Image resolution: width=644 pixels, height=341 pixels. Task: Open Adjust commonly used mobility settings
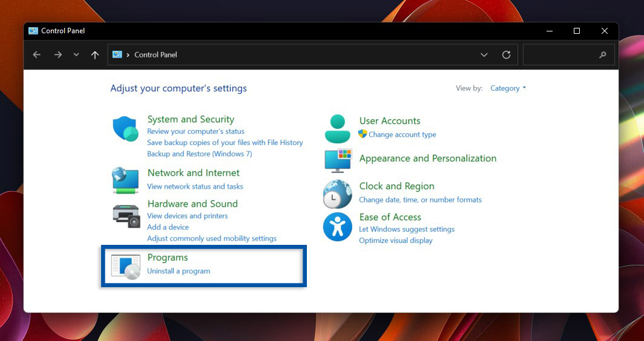coord(212,238)
